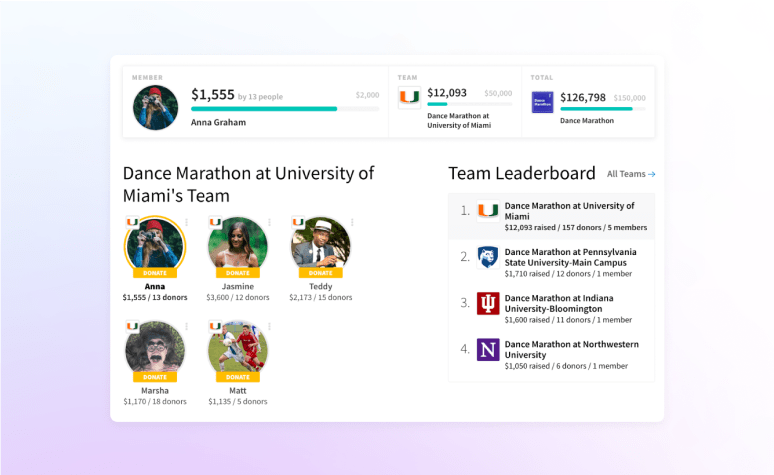Click Miami U badge on Teddy's avatar

(298, 222)
